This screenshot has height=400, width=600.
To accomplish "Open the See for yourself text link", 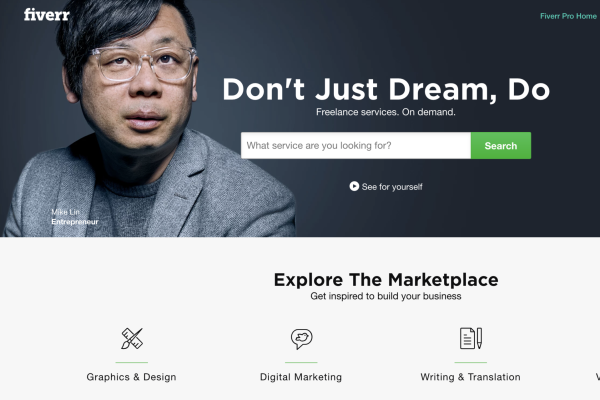I will tap(392, 187).
